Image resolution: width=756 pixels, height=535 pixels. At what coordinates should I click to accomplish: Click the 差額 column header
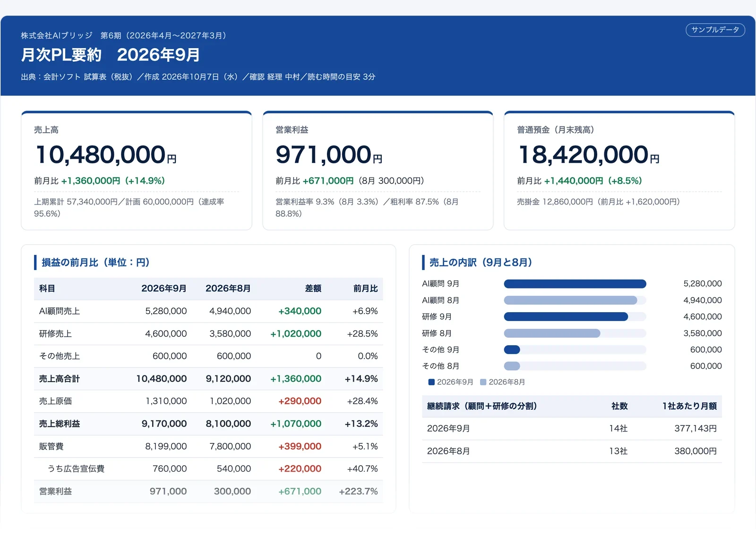[x=313, y=289]
